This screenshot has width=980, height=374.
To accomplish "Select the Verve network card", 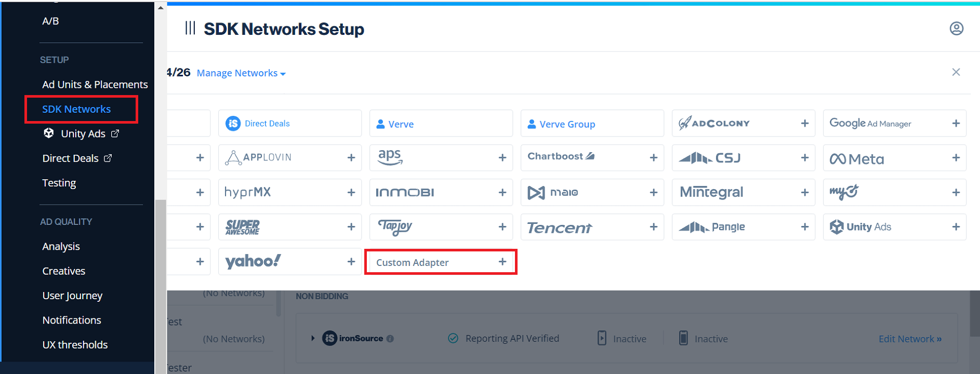I will pos(441,123).
